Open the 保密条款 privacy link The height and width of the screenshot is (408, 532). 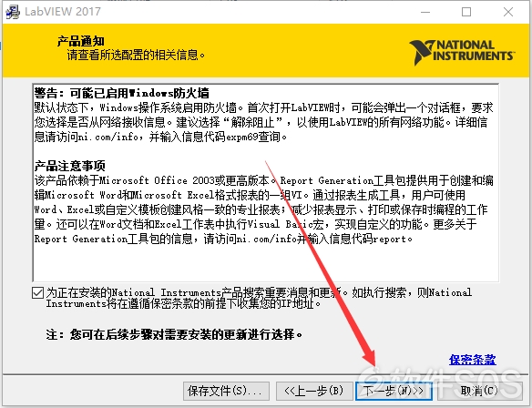pos(472,360)
